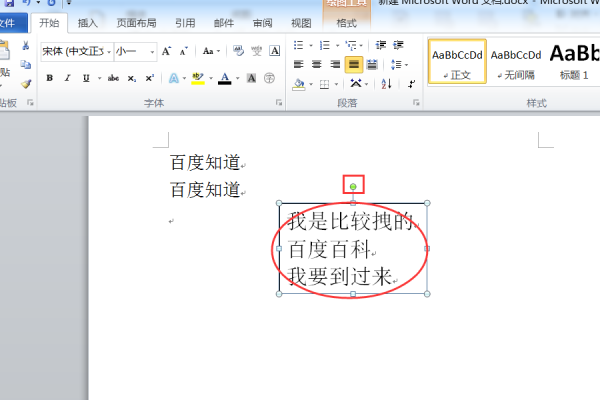Switch to the 视图 tab
The image size is (600, 400).
pos(301,23)
